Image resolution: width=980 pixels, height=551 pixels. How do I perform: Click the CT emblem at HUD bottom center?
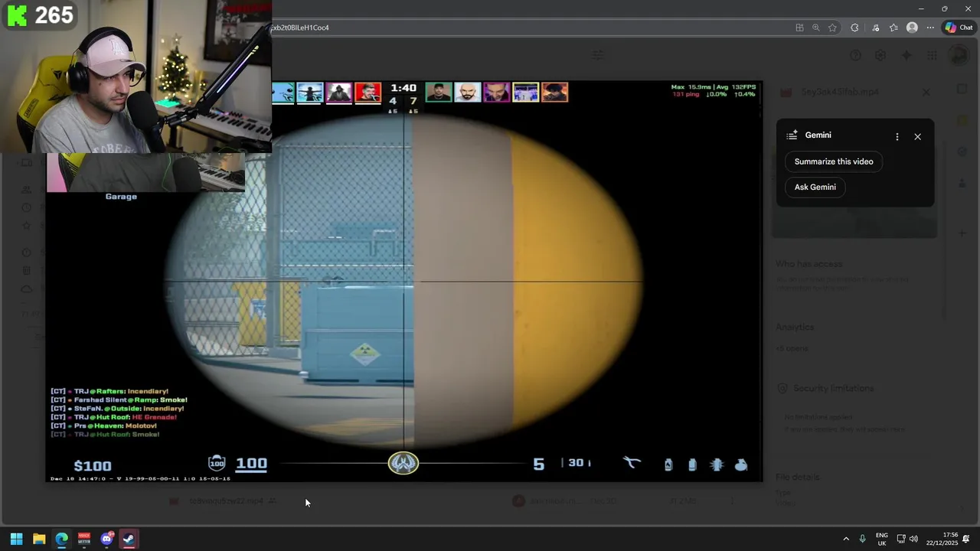[403, 463]
